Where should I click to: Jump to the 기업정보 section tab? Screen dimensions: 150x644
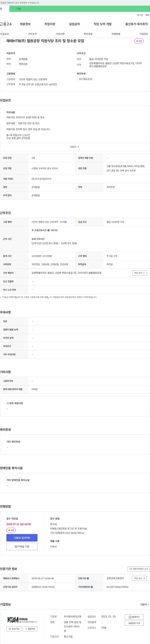pyautogui.click(x=144, y=34)
